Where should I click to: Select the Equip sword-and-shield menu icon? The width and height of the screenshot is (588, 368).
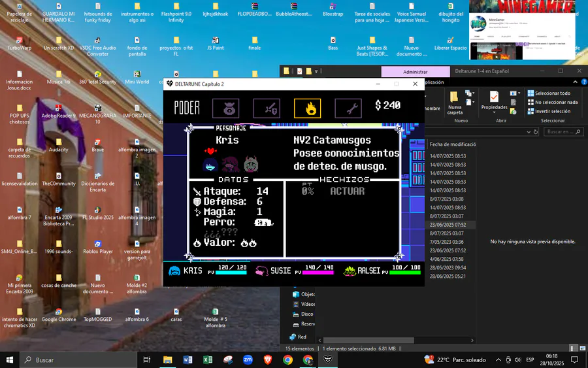point(267,109)
